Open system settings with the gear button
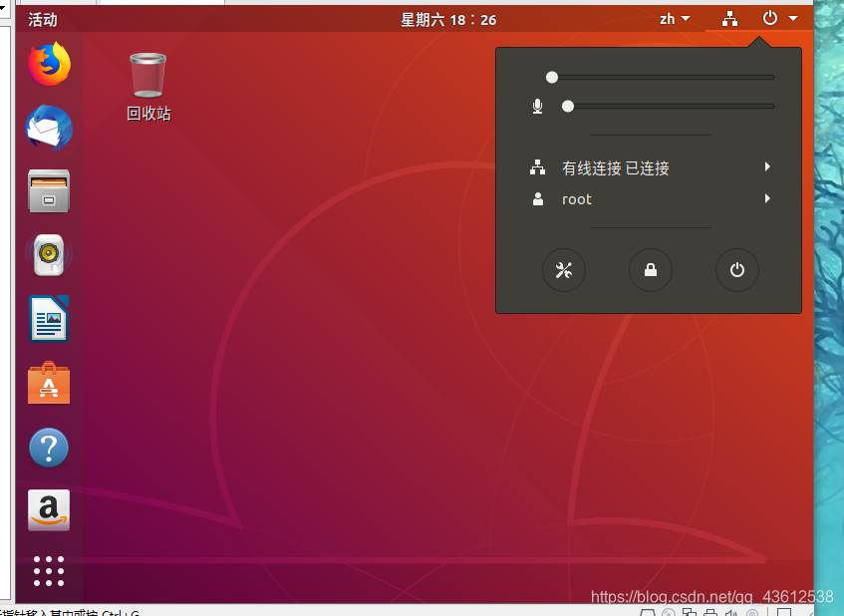Image resolution: width=844 pixels, height=616 pixels. coord(564,270)
